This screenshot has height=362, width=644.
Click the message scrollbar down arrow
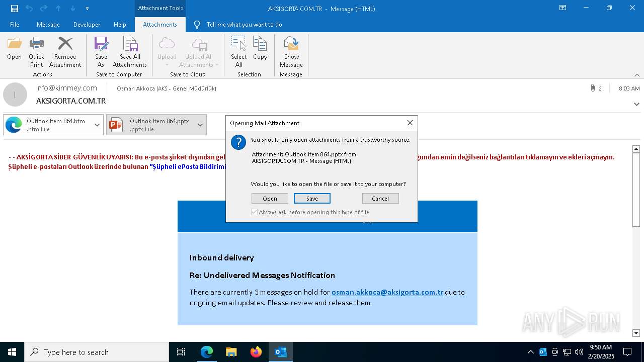coord(636,333)
